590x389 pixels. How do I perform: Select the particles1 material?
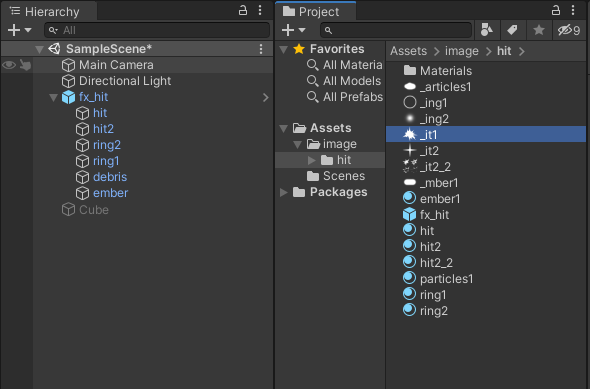[446, 279]
